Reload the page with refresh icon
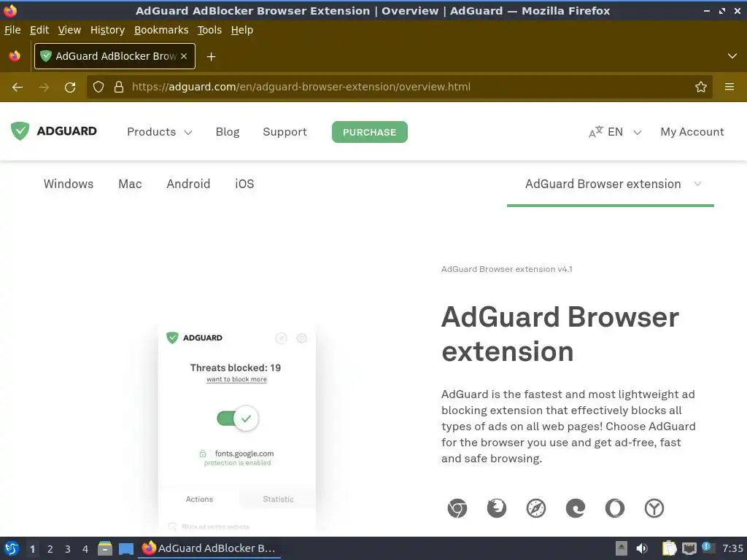747x560 pixels. (70, 87)
